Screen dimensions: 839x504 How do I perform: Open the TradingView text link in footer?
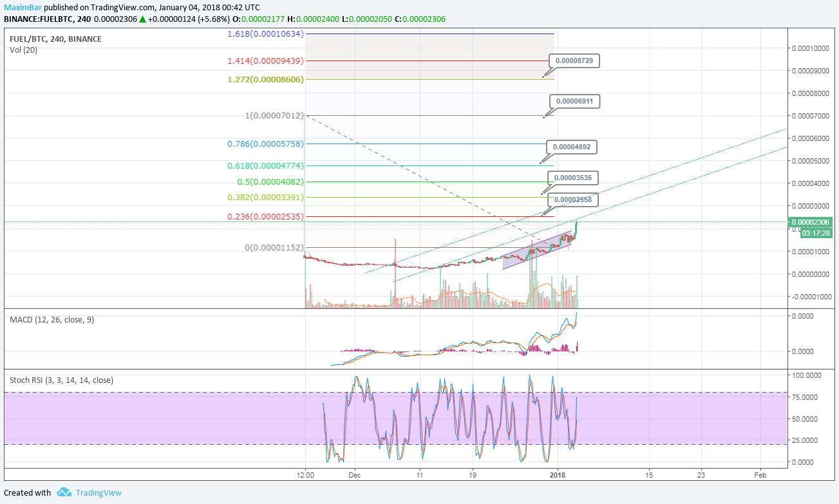(x=99, y=492)
